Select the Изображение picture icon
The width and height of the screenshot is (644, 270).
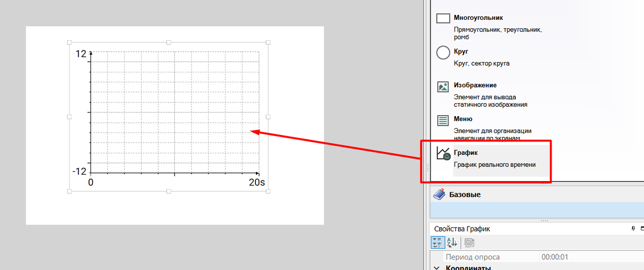coord(443,87)
